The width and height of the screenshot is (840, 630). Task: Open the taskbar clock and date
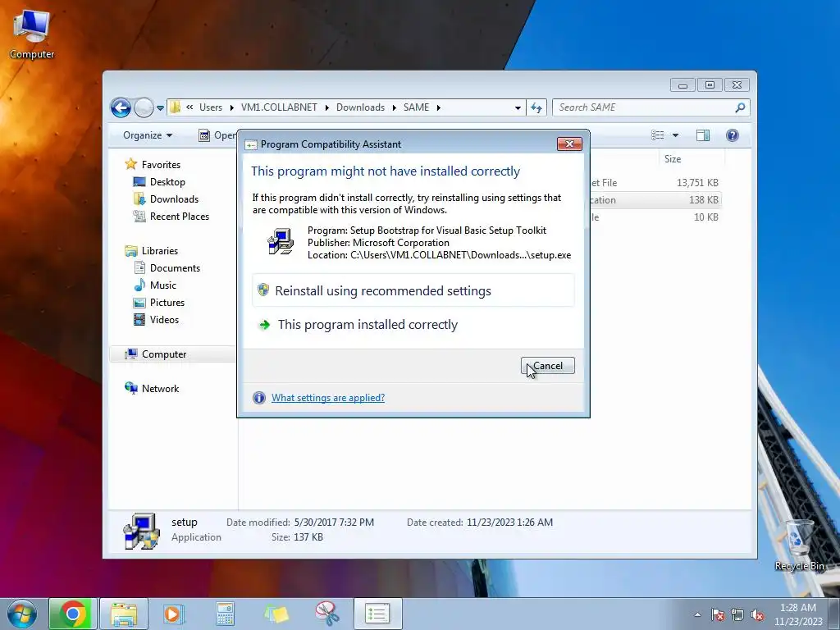point(797,614)
